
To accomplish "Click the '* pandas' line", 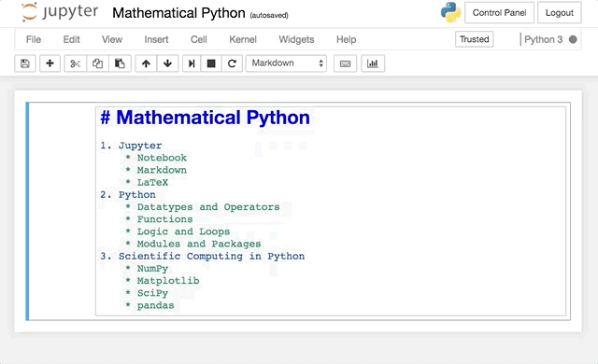I will coord(149,305).
